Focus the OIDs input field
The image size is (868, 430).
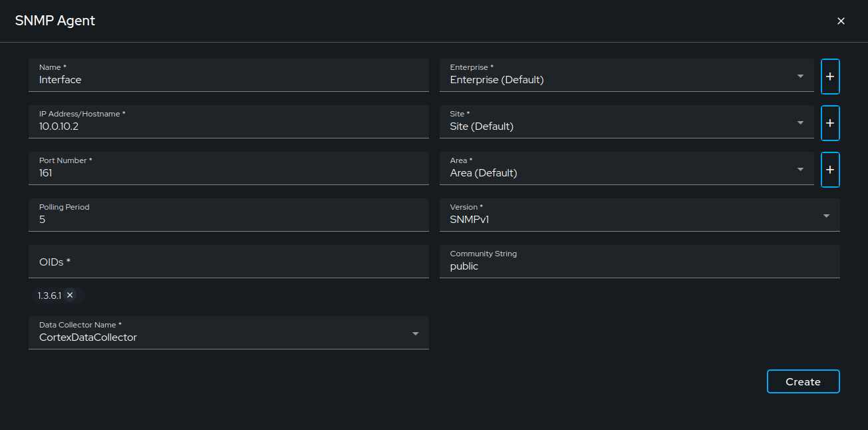pyautogui.click(x=229, y=262)
